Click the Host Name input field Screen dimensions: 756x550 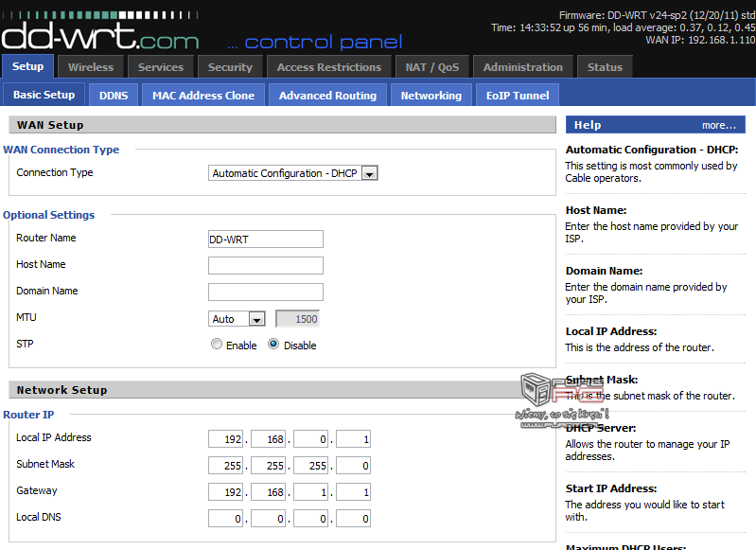coord(266,265)
